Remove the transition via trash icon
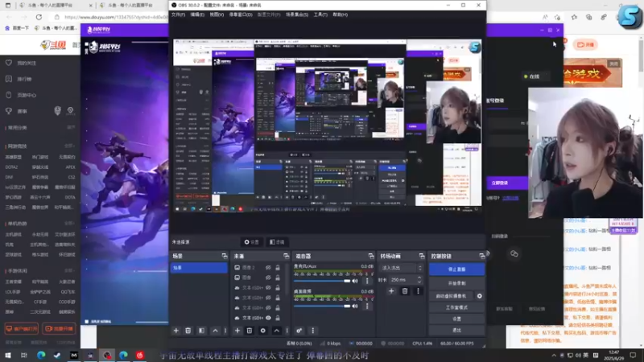The image size is (644, 362). [405, 291]
